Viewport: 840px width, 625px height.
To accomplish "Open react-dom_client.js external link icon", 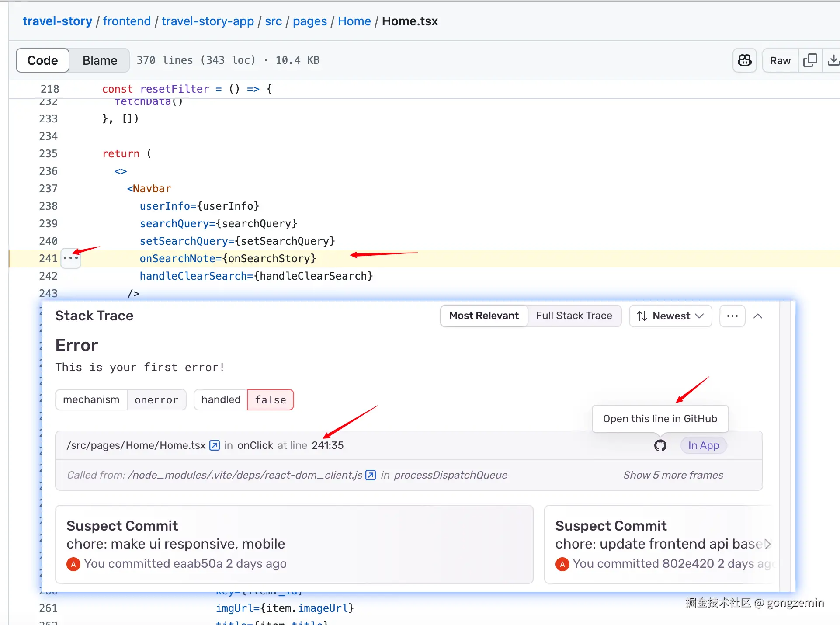I will pyautogui.click(x=371, y=475).
